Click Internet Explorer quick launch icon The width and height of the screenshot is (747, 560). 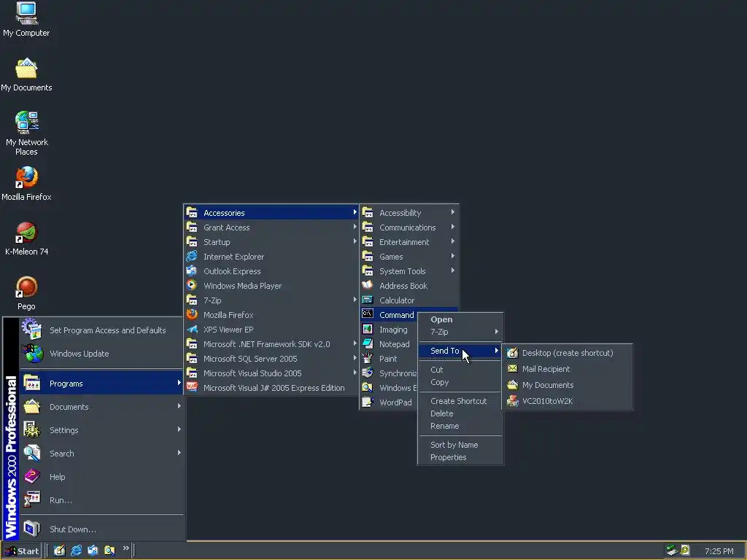76,551
